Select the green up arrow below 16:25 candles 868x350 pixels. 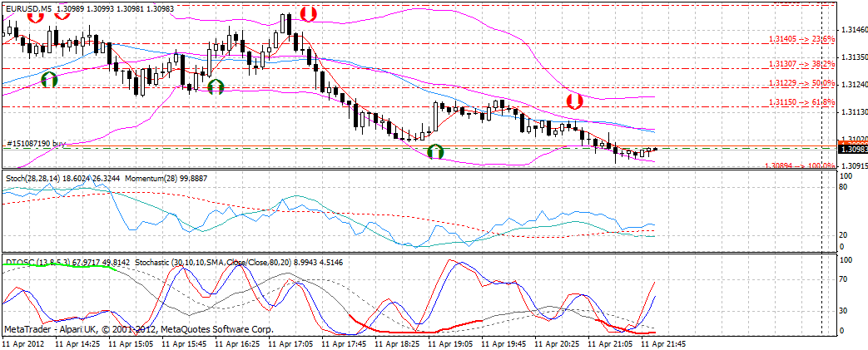point(216,86)
